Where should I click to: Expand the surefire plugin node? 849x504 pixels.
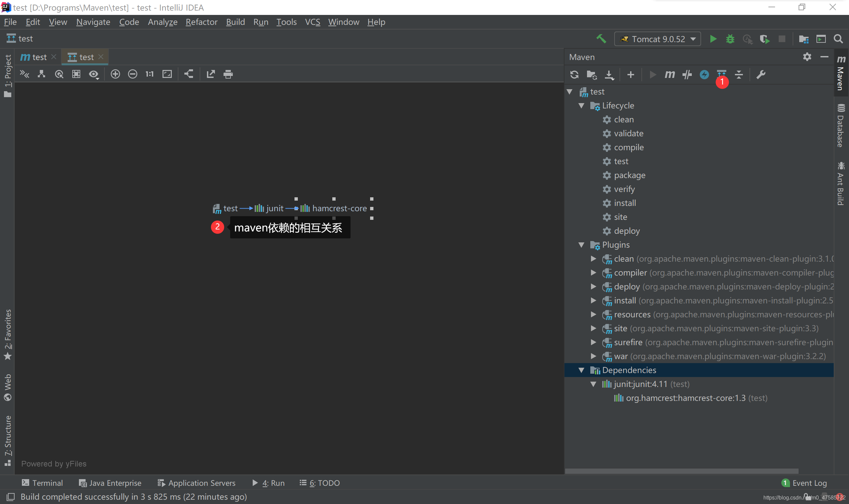tap(593, 342)
